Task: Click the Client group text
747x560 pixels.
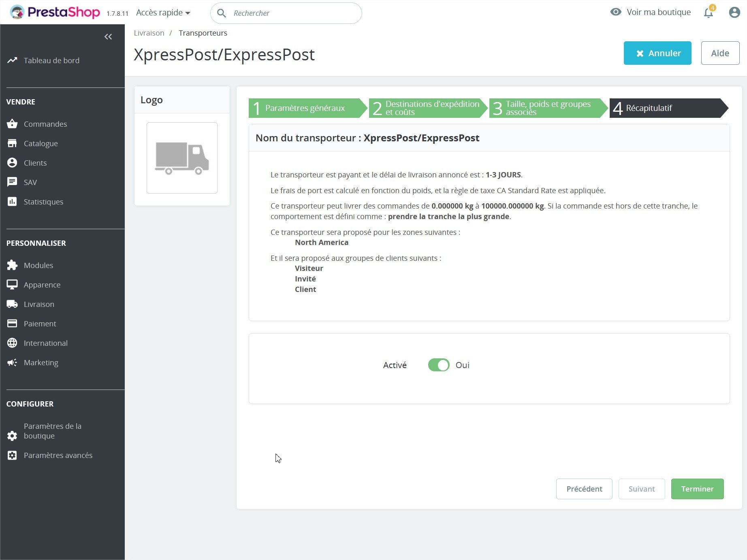Action: click(305, 289)
